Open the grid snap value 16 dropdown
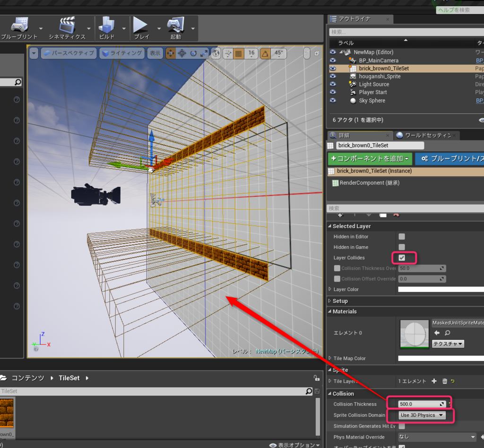 (x=251, y=53)
